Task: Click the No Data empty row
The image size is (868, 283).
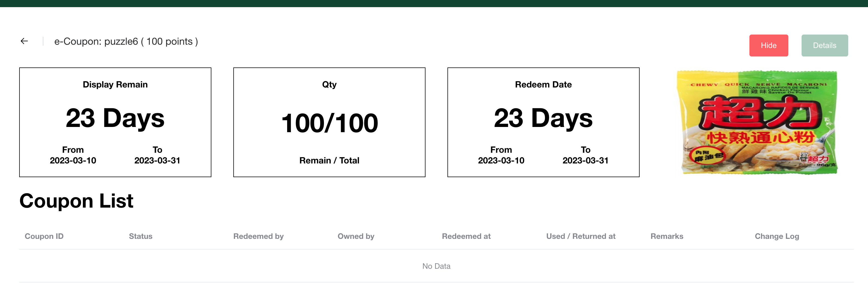Action: click(x=436, y=266)
